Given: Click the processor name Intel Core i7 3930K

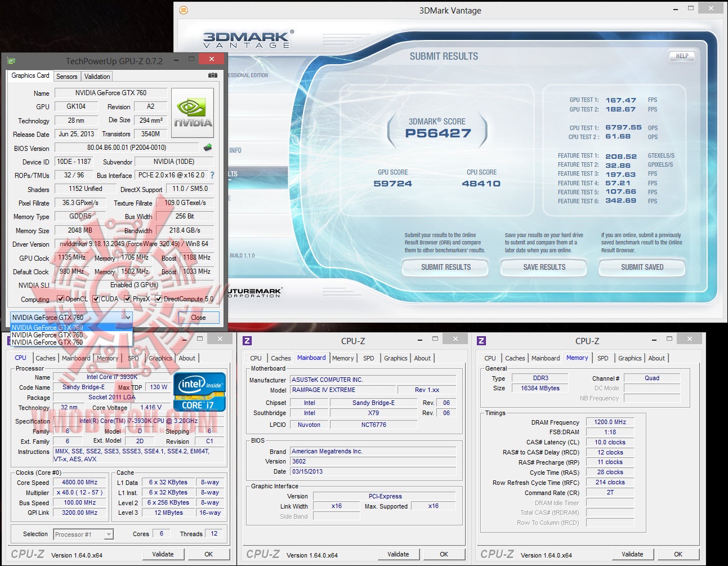Looking at the screenshot, I should coord(111,377).
